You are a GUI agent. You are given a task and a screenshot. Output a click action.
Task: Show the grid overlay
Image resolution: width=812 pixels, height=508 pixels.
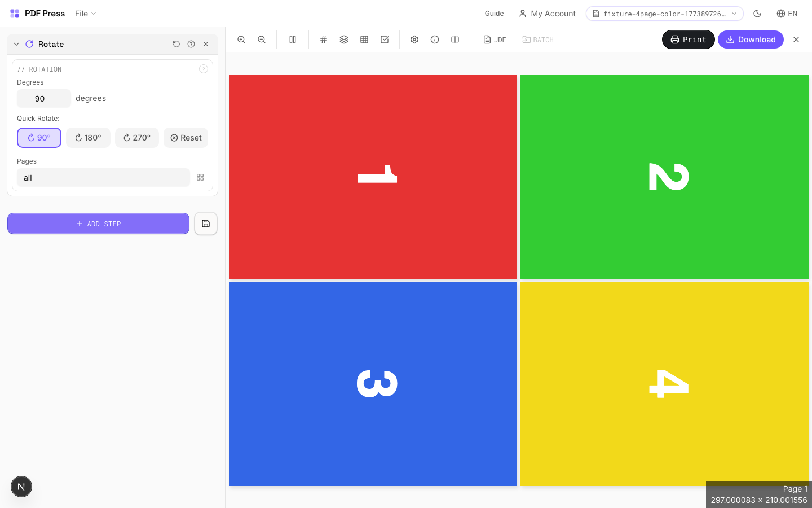(323, 40)
